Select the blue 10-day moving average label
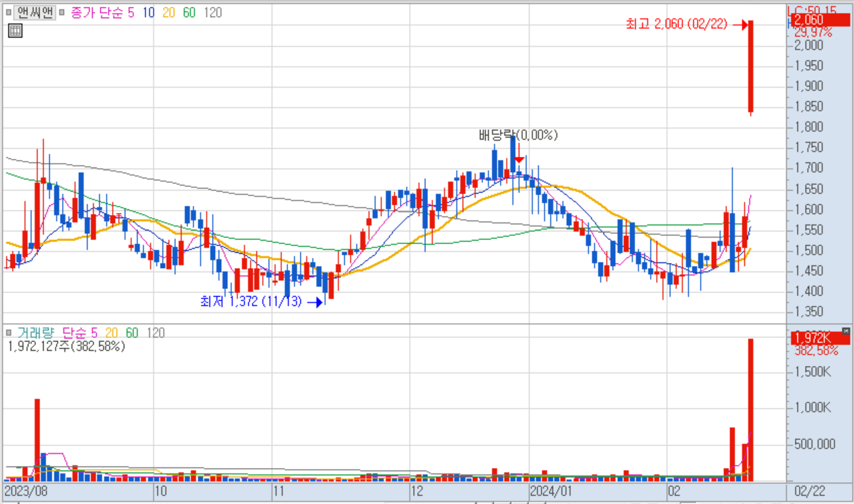Viewport: 854px width, 504px height. [148, 12]
